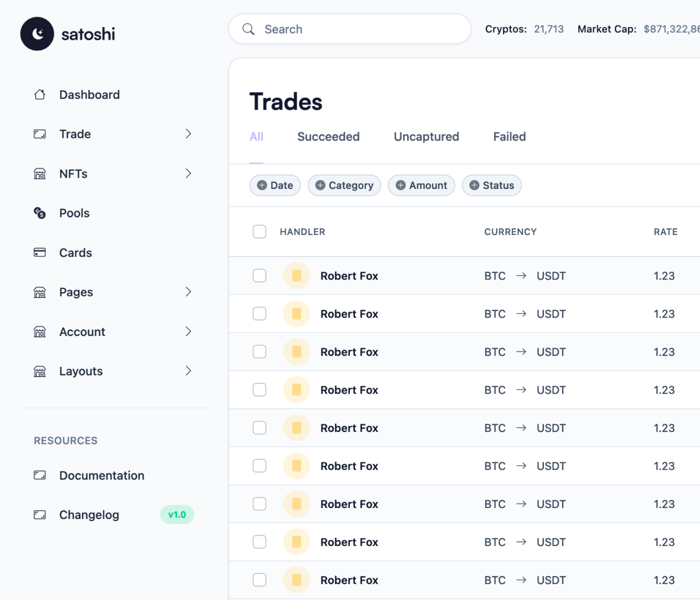Check the last visible Robert Fox row checkbox
The width and height of the screenshot is (700, 600).
tap(259, 580)
